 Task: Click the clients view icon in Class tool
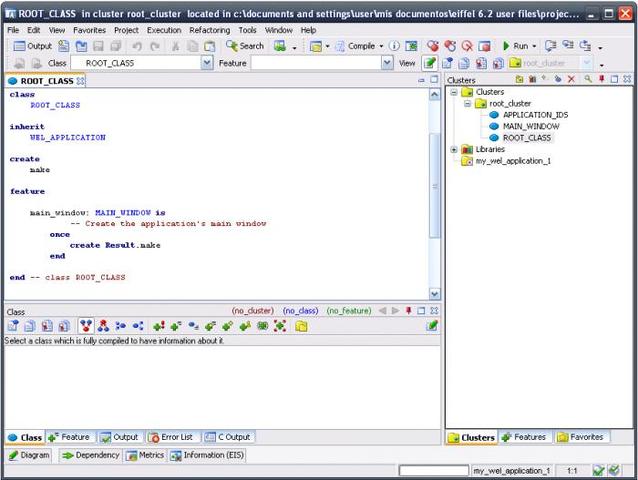click(121, 326)
